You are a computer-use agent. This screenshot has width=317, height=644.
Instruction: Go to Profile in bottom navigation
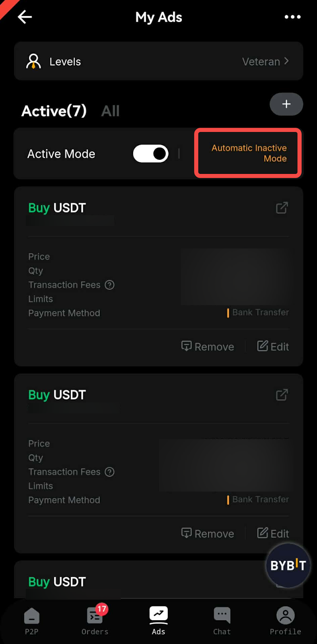click(285, 621)
